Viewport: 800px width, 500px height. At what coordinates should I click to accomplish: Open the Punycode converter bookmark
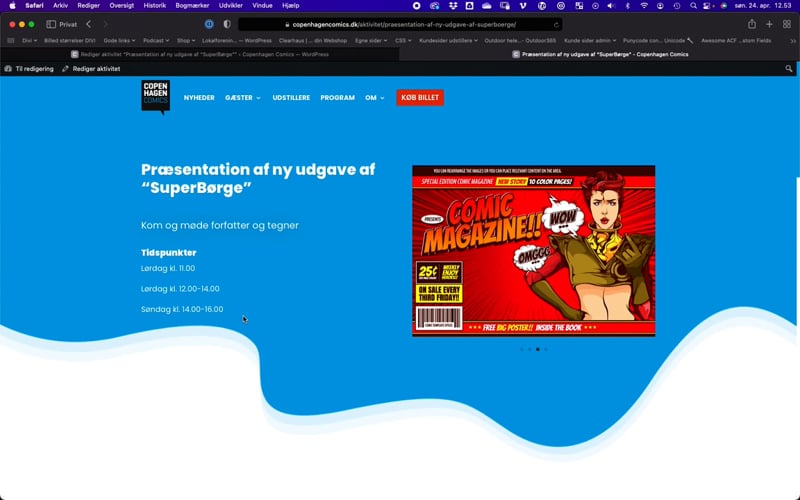coord(658,40)
